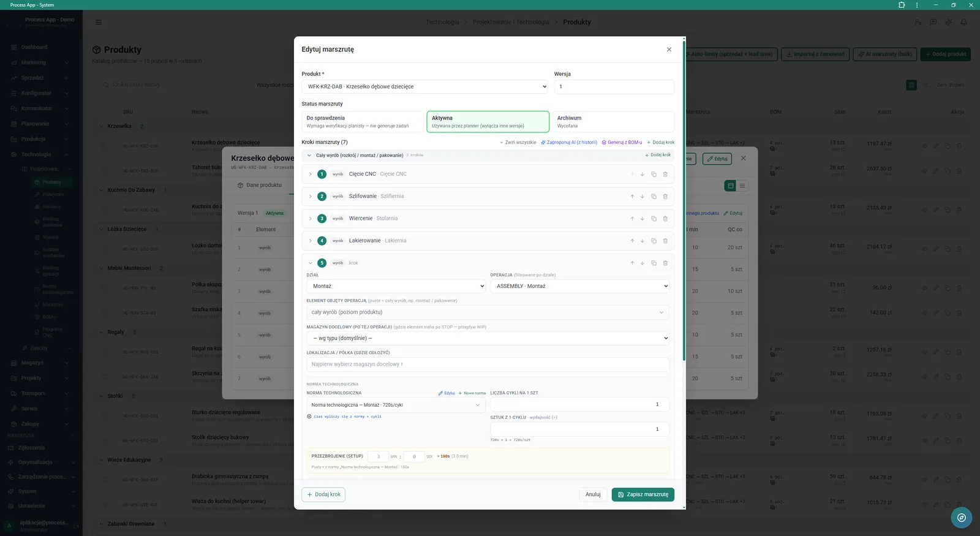The width and height of the screenshot is (980, 536).
Task: Move step 2 Szlifowanie down
Action: (642, 197)
